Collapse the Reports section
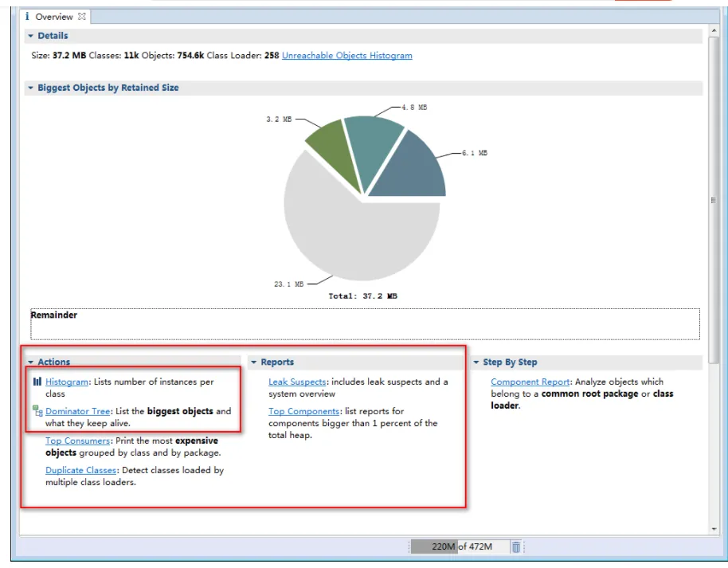 pyautogui.click(x=253, y=362)
